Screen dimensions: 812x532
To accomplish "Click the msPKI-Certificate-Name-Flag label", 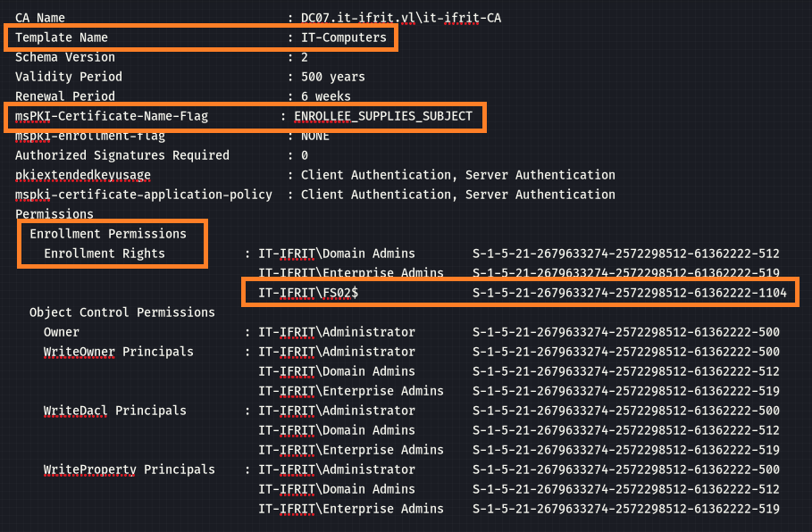I will (112, 116).
